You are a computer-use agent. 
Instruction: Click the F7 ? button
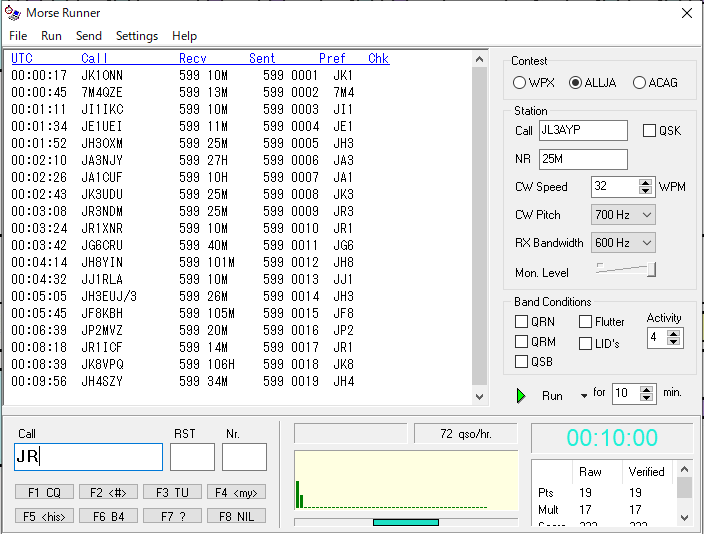172,516
